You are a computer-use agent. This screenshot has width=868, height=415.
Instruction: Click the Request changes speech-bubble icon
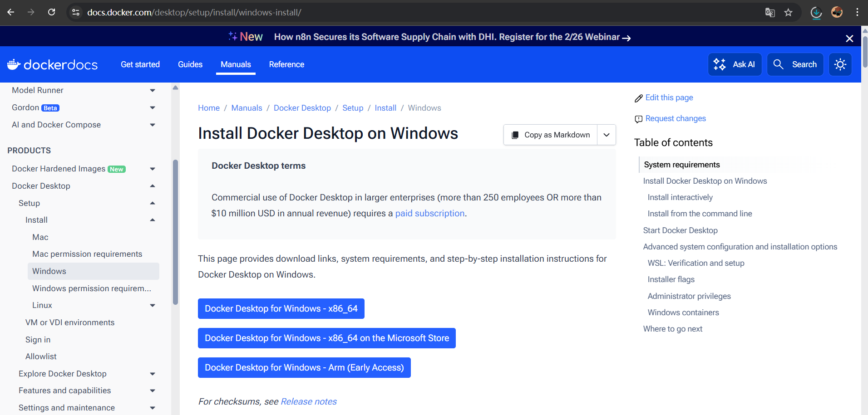(x=638, y=119)
